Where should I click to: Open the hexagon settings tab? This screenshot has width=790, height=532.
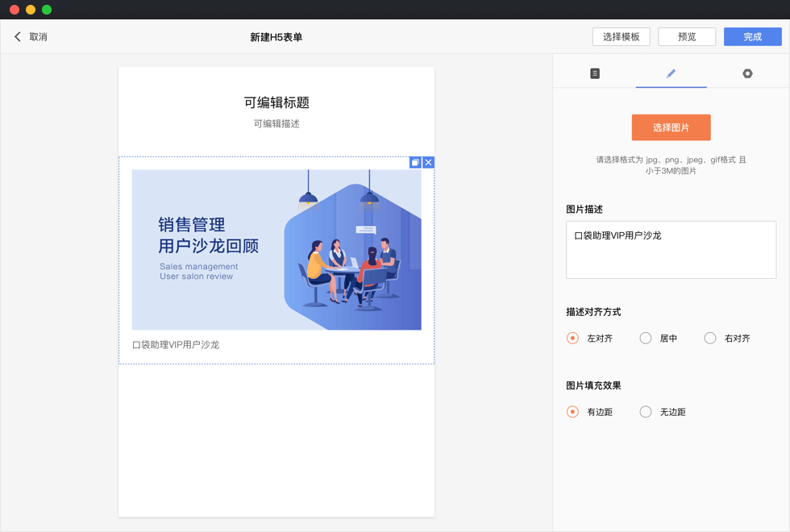[747, 73]
